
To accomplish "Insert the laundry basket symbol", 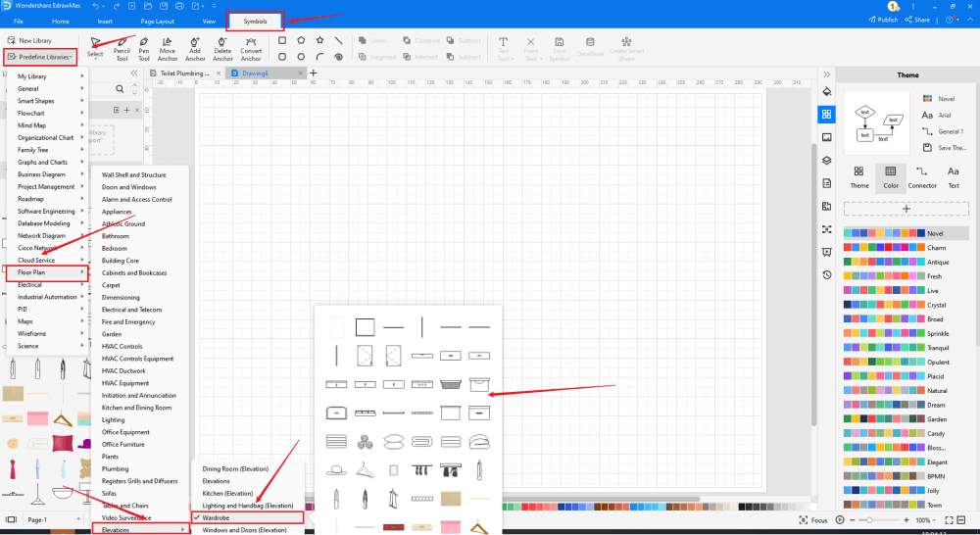I will click(451, 384).
